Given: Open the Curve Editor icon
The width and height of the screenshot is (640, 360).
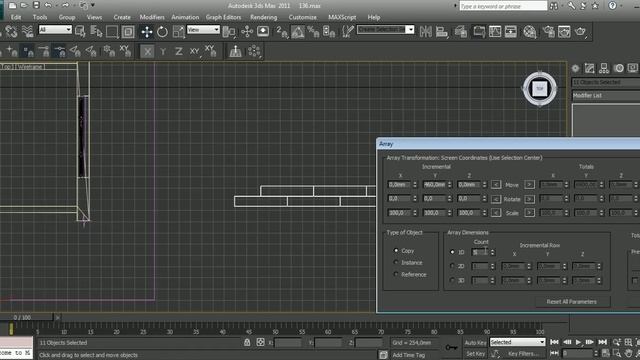Looking at the screenshot, I should coord(495,31).
